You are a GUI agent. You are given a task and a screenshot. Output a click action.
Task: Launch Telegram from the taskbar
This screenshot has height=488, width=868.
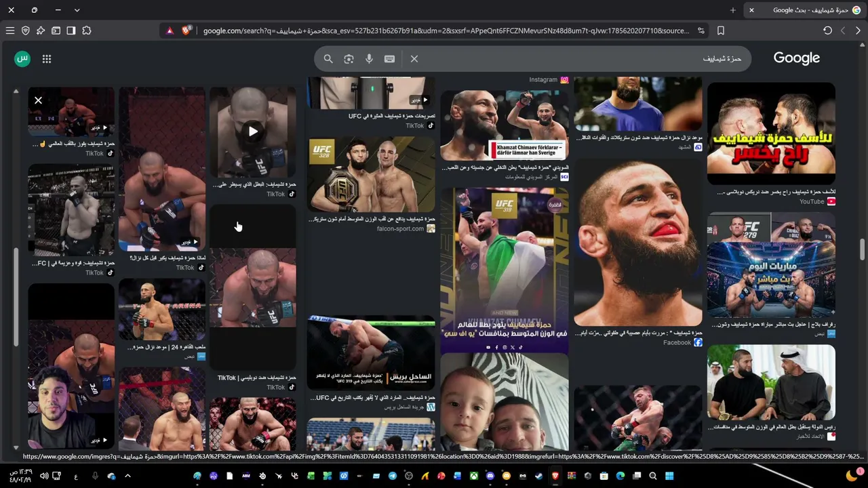tap(392, 476)
